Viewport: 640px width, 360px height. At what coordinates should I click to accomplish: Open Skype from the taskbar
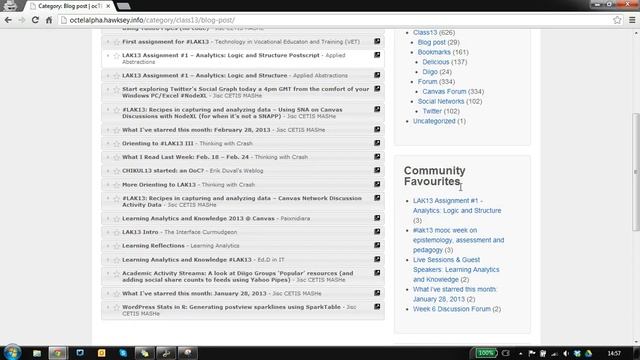[x=123, y=353]
